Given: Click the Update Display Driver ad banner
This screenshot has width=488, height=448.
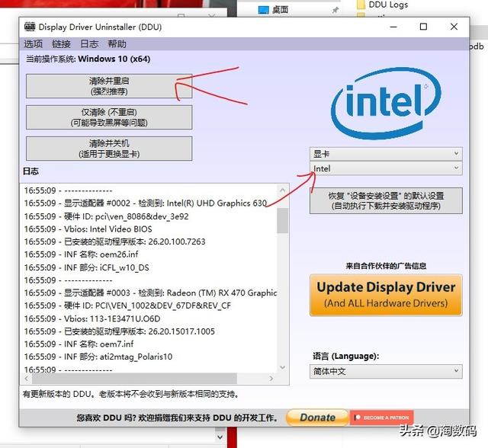Looking at the screenshot, I should (386, 295).
